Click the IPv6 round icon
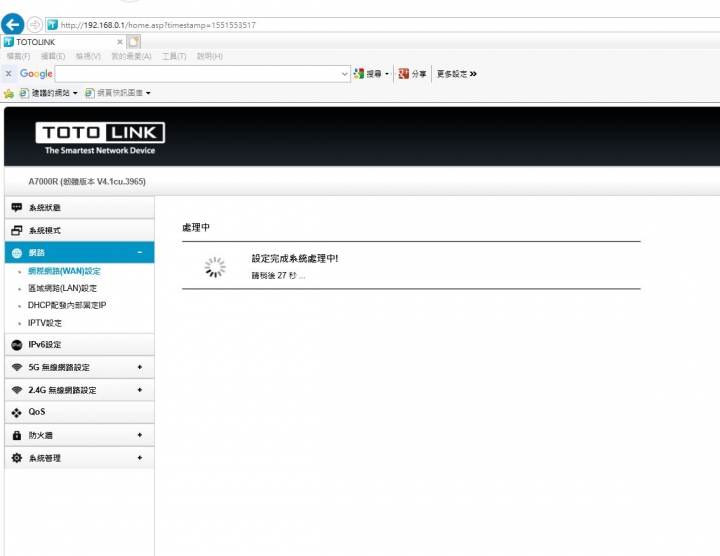Image resolution: width=720 pixels, height=556 pixels. coord(17,345)
